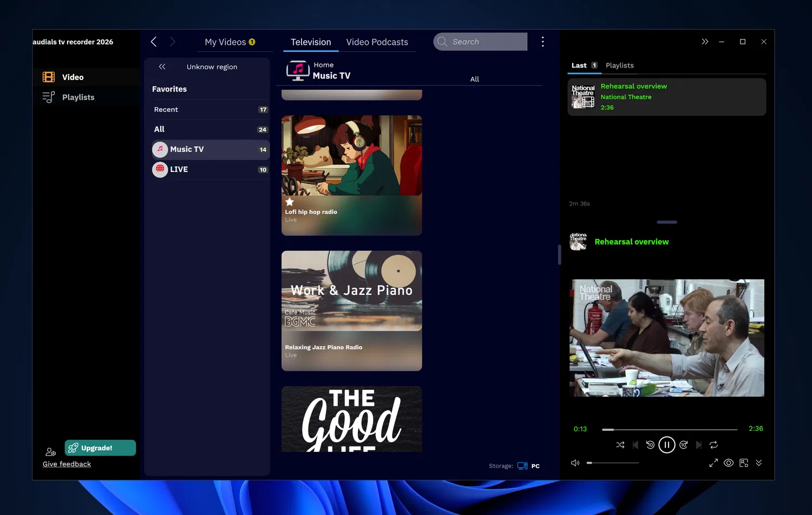Skip to the next track
This screenshot has width=812, height=515.
(x=699, y=445)
